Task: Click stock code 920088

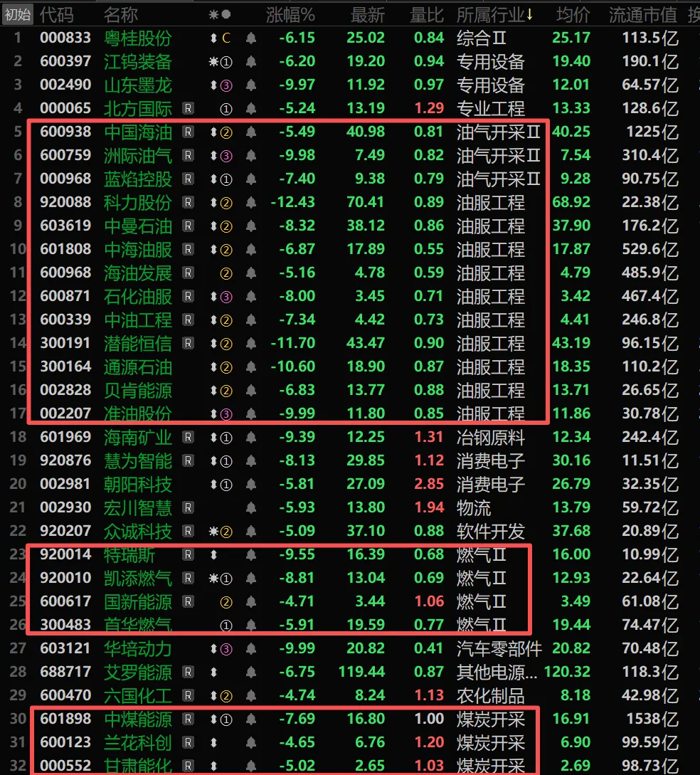Action: (x=65, y=203)
